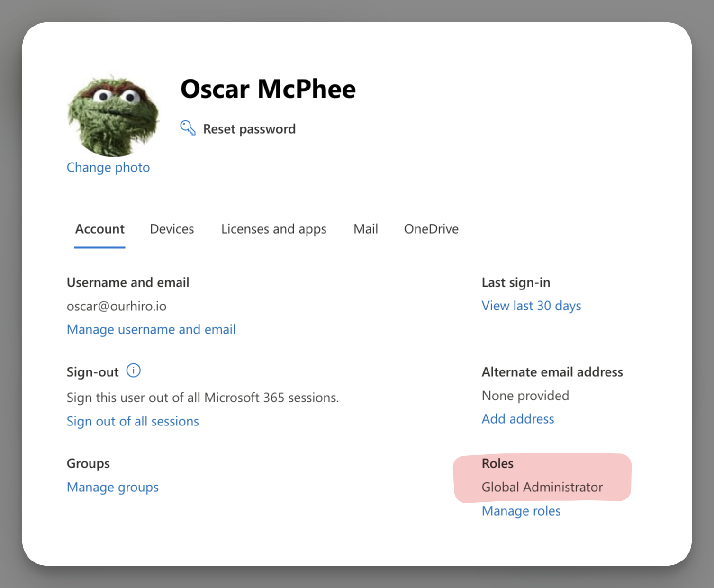Viewport: 714px width, 588px height.
Task: Click Sign out of all sessions
Action: coord(133,421)
